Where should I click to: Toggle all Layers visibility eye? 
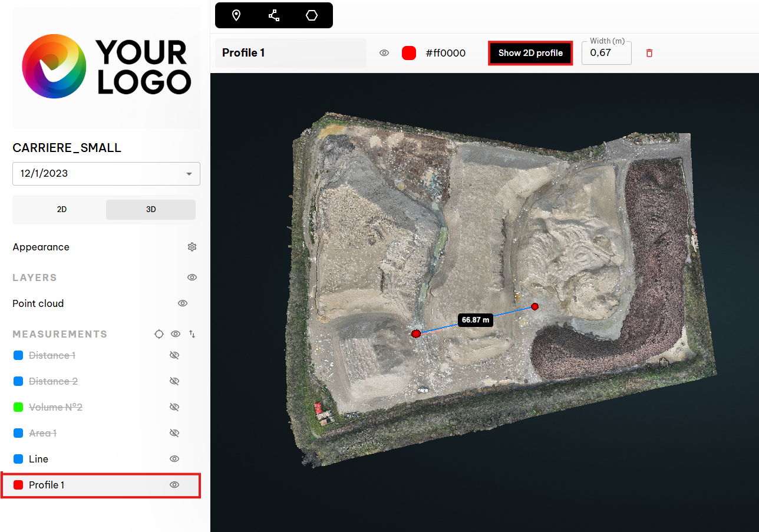tap(192, 277)
